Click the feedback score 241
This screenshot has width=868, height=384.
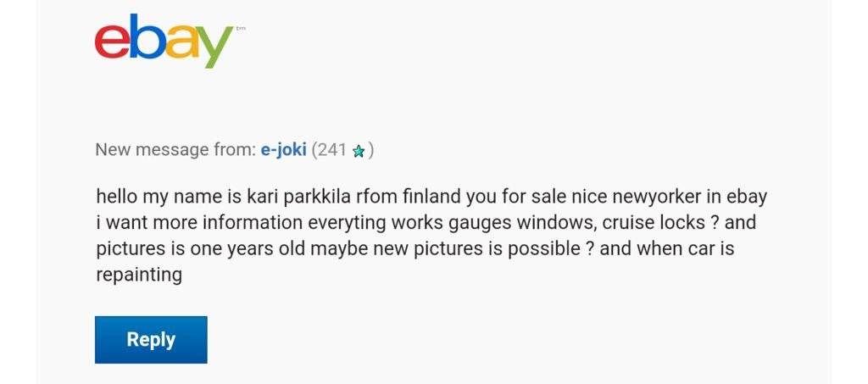[x=331, y=151]
